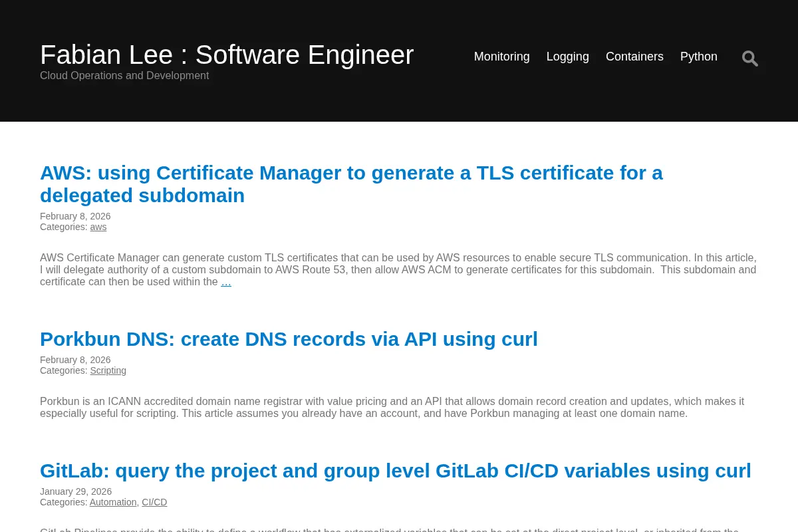
Task: Select the tagline Cloud Operations and Development
Action: click(x=124, y=76)
